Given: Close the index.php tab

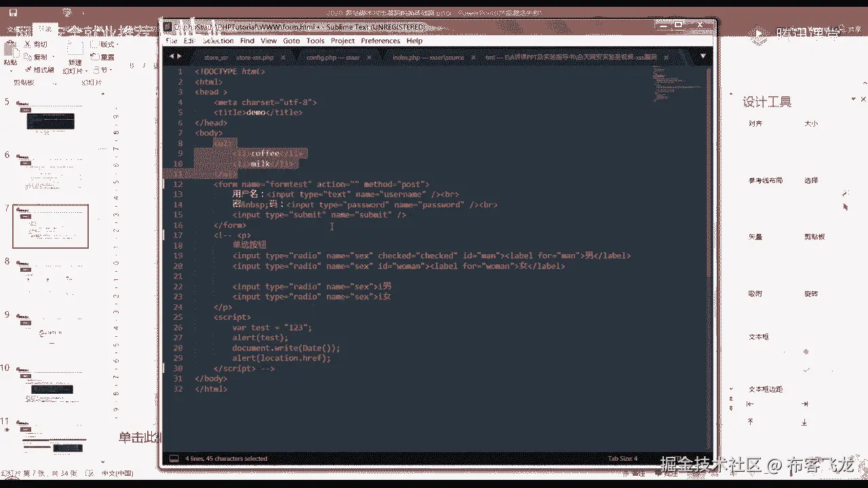Looking at the screenshot, I should (x=473, y=58).
